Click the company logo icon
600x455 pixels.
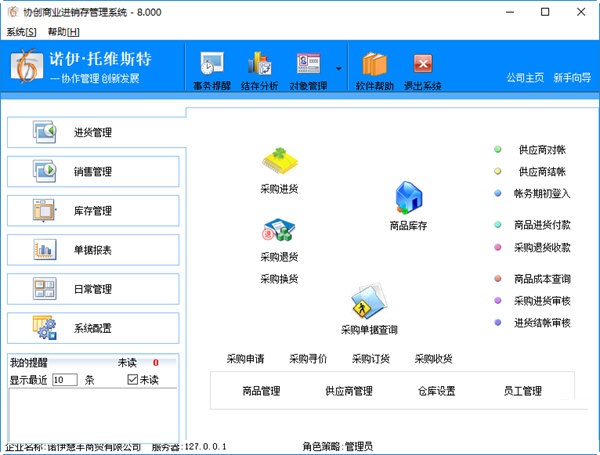[x=27, y=66]
